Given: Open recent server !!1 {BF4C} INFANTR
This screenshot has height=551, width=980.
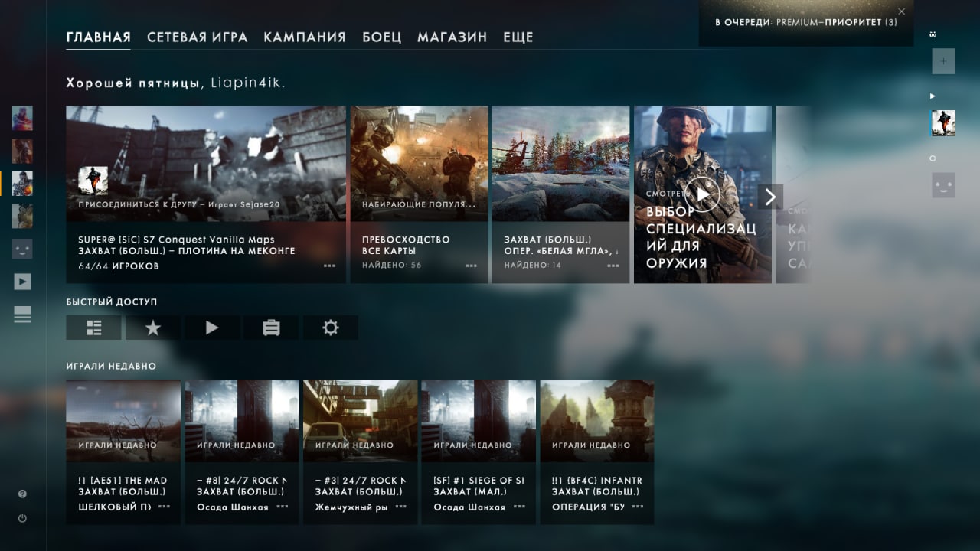Looking at the screenshot, I should click(597, 452).
